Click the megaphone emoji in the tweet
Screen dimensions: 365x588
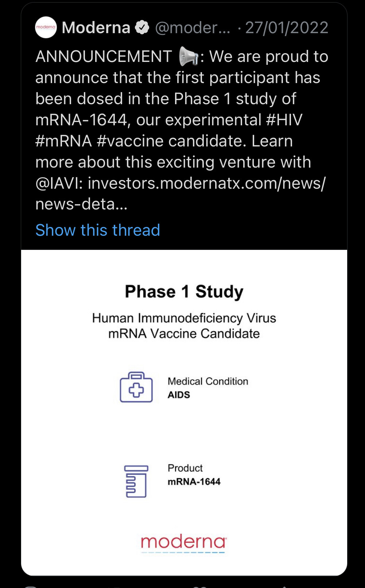click(188, 57)
